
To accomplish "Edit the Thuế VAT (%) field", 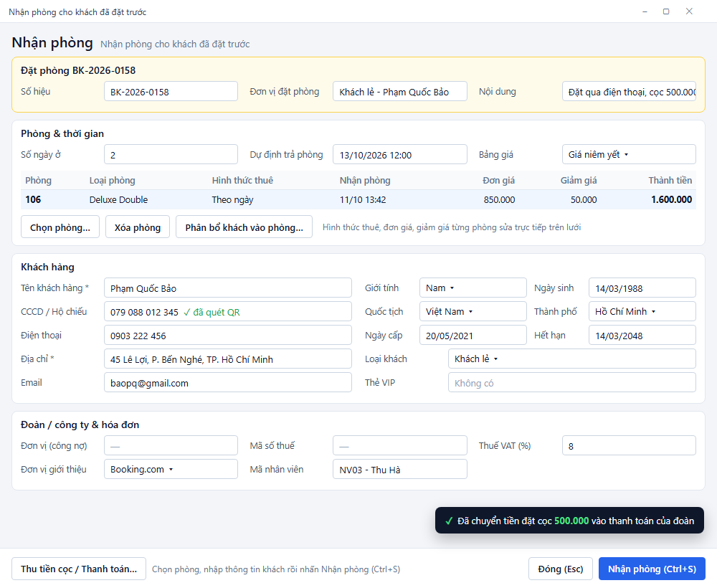I will click(x=629, y=446).
